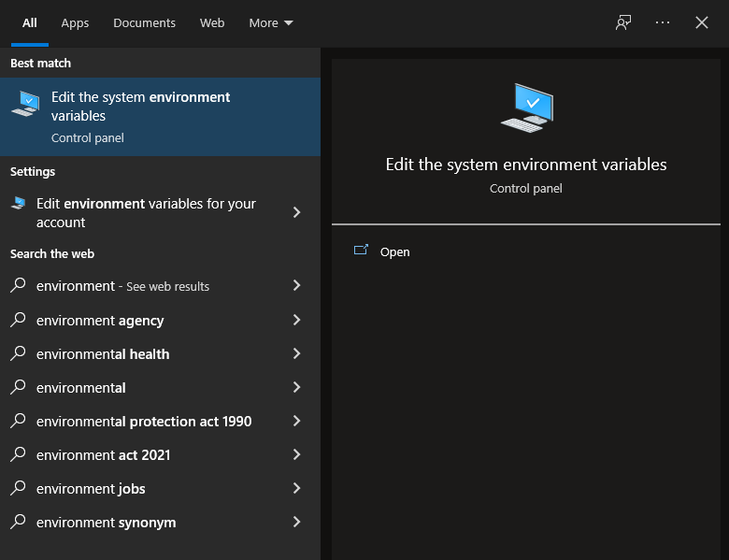Switch to the Documents tab
The width and height of the screenshot is (729, 560).
(x=144, y=22)
